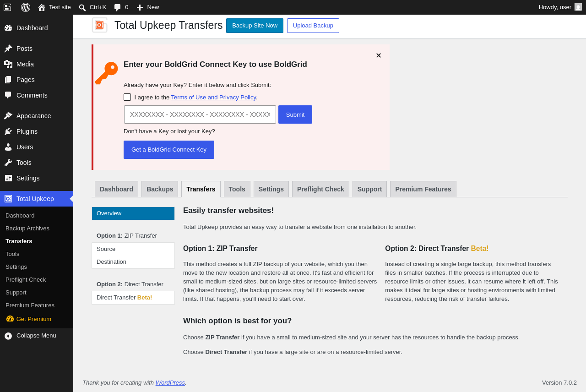The image size is (586, 392).
Task: Switch to the Settings tab
Action: 271,189
